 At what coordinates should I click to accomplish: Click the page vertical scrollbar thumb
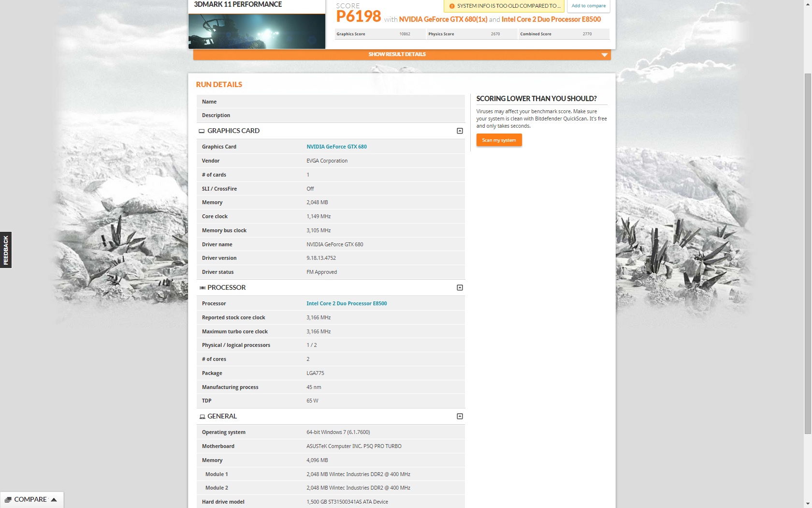click(808, 254)
